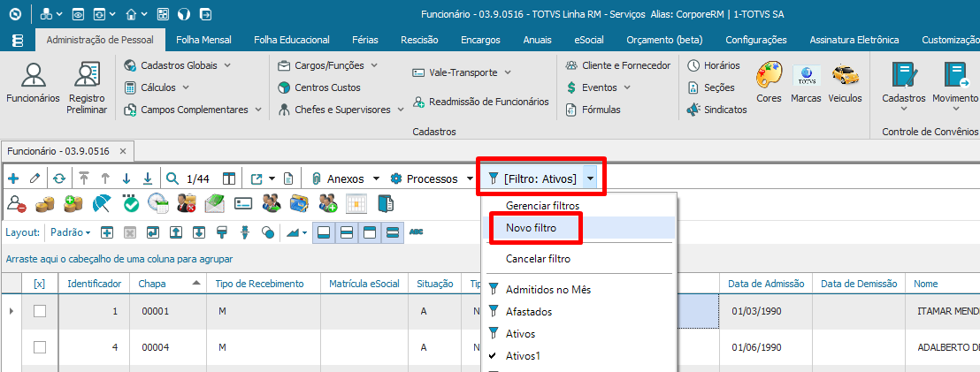Screen dimensions: 980x372
Task: Click the globe icon in title bar
Action: (x=184, y=14)
